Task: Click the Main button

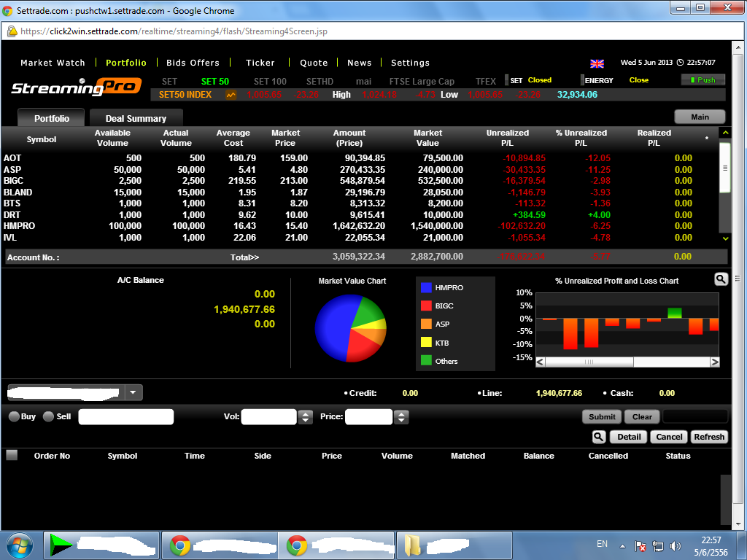Action: (x=700, y=117)
